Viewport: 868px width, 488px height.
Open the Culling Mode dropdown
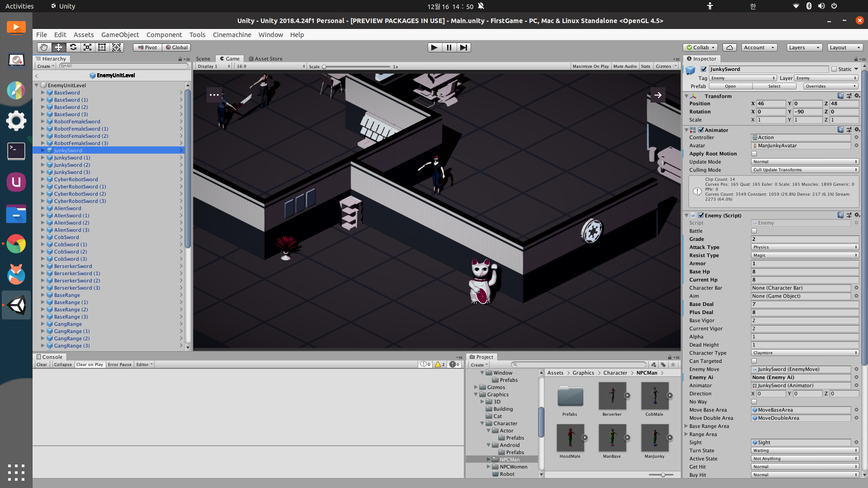pyautogui.click(x=805, y=170)
